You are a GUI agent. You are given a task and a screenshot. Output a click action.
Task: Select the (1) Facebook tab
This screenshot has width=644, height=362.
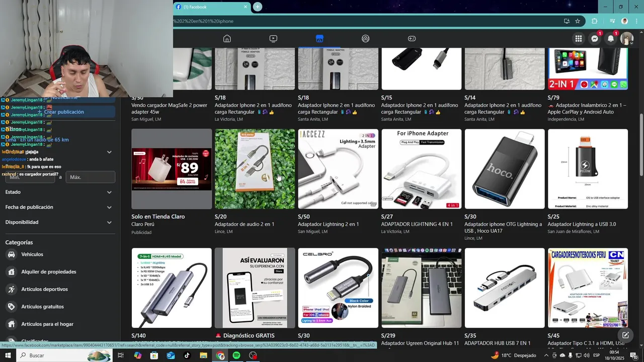tap(211, 7)
